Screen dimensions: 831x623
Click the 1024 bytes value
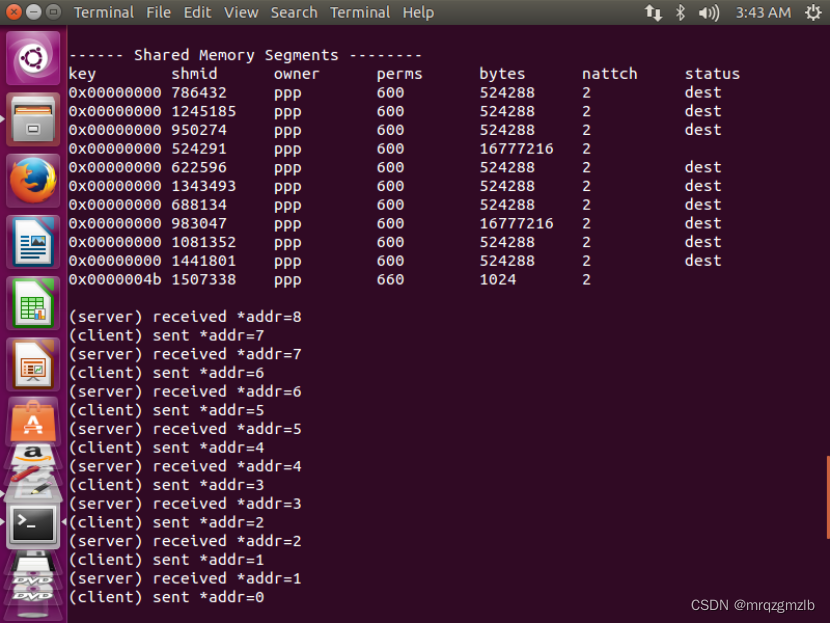[x=498, y=280]
